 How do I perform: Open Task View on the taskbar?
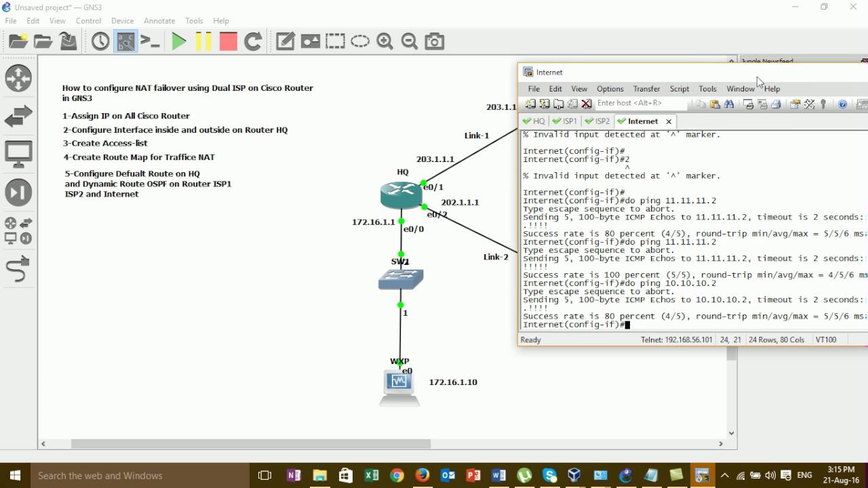(265, 475)
